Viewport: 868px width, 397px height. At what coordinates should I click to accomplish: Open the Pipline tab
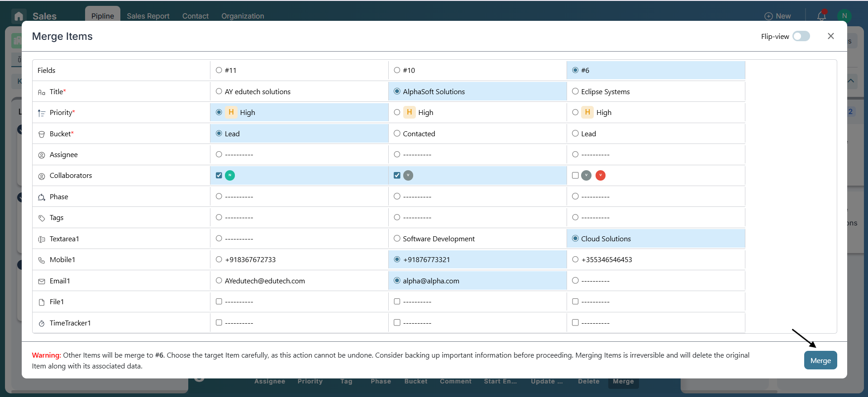coord(103,16)
